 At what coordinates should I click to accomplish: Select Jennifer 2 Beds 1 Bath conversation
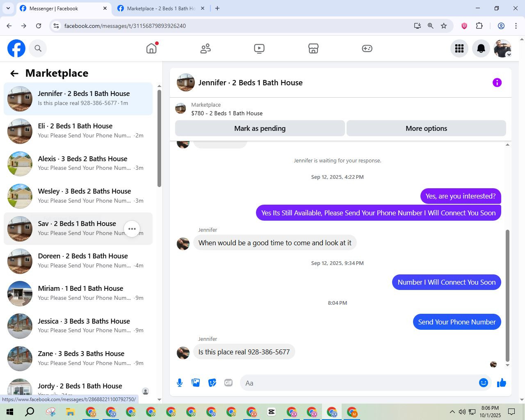pyautogui.click(x=78, y=99)
